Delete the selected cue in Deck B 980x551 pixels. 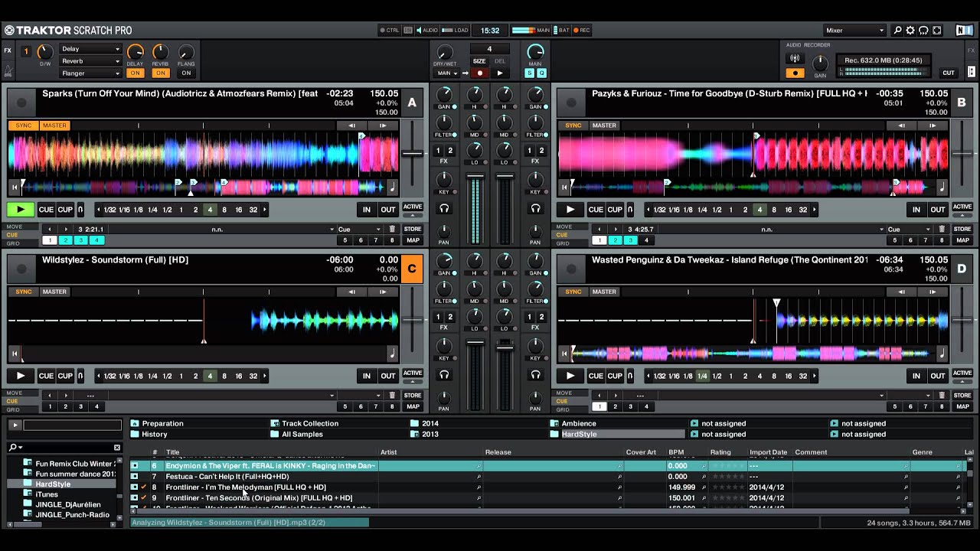pyautogui.click(x=942, y=229)
